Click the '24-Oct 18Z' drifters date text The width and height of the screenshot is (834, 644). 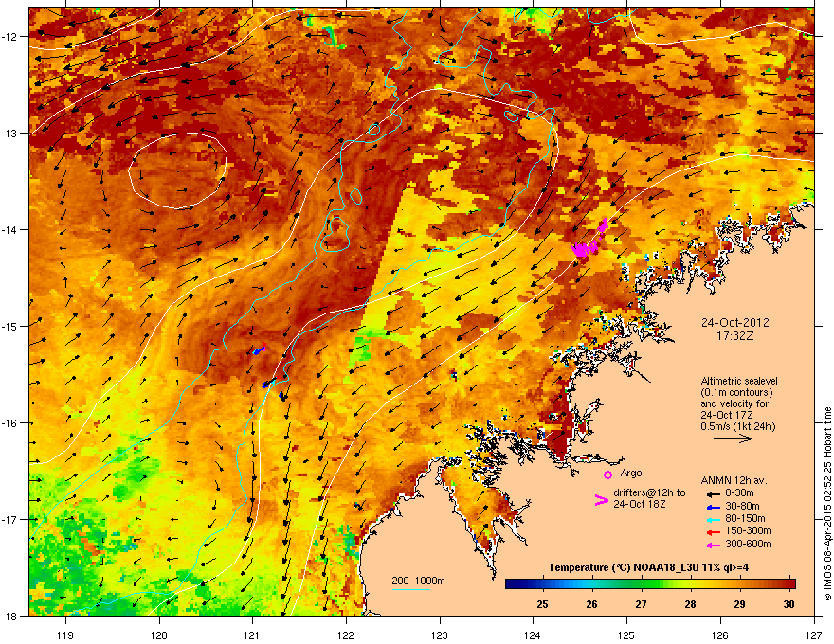pos(639,504)
